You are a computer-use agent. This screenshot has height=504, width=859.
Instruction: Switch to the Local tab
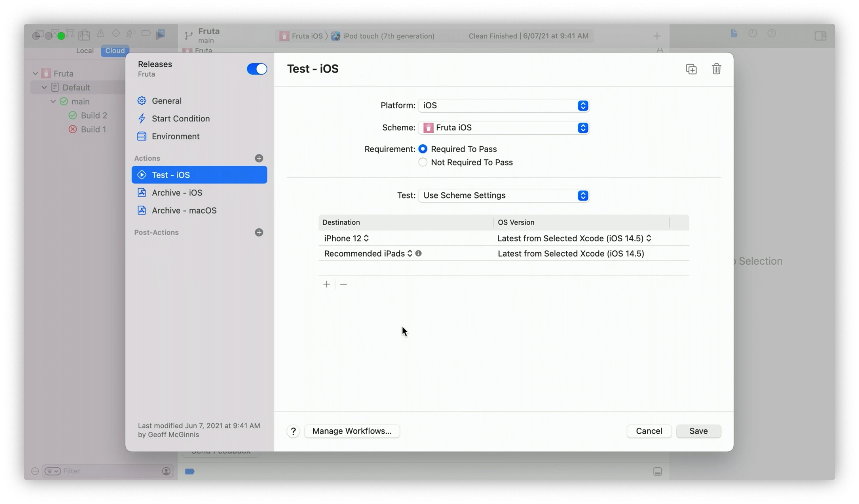(x=84, y=50)
